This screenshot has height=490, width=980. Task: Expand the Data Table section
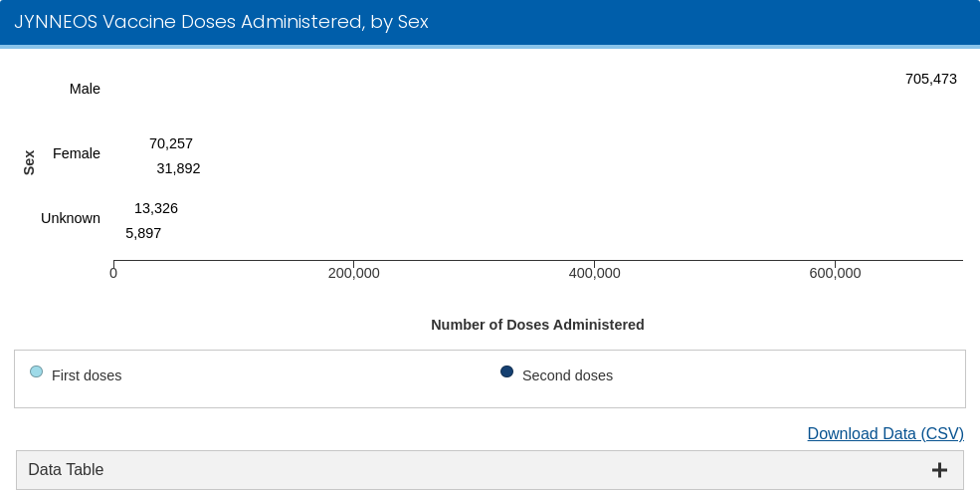[x=66, y=470]
